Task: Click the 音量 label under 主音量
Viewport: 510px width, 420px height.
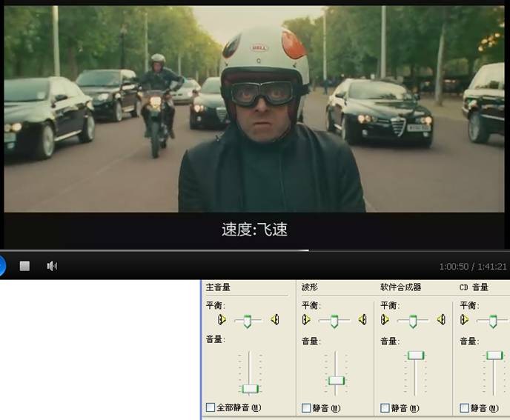Action: (215, 339)
